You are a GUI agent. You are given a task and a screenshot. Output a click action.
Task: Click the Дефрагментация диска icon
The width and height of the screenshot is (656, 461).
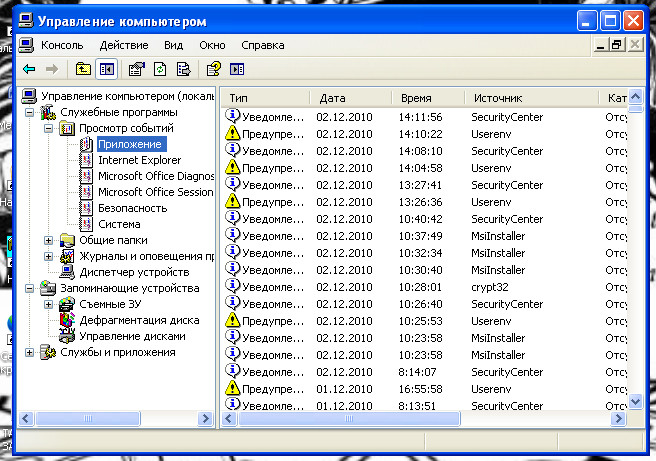click(67, 320)
